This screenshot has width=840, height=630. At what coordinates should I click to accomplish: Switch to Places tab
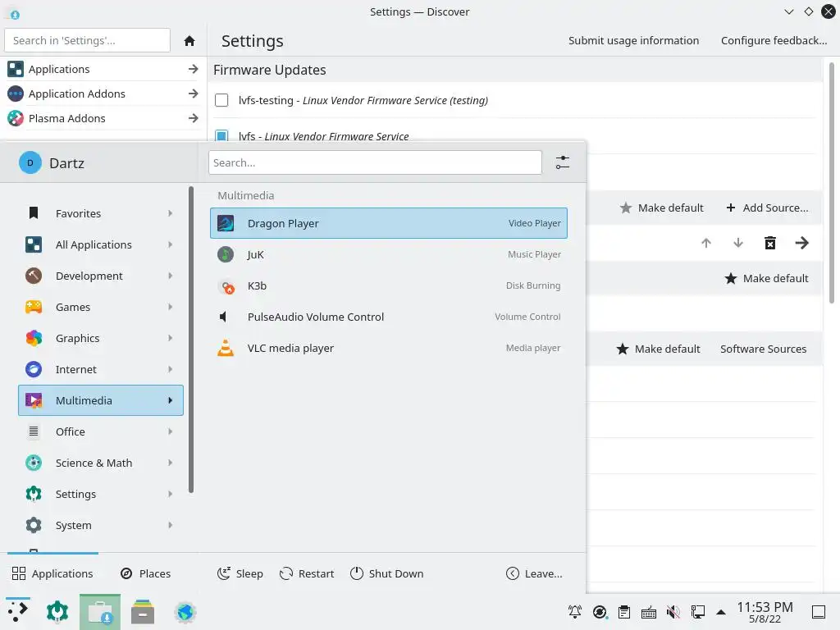146,573
